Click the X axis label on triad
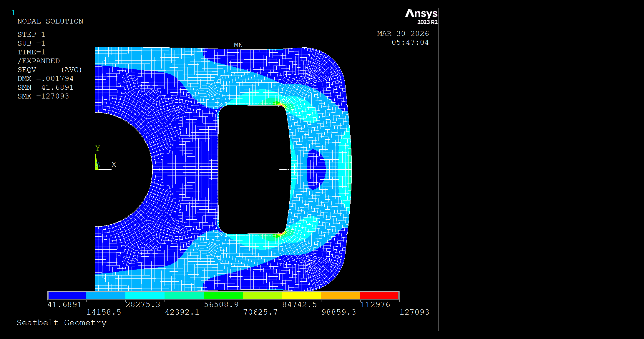Screen dimensions: 644x339 pyautogui.click(x=114, y=165)
